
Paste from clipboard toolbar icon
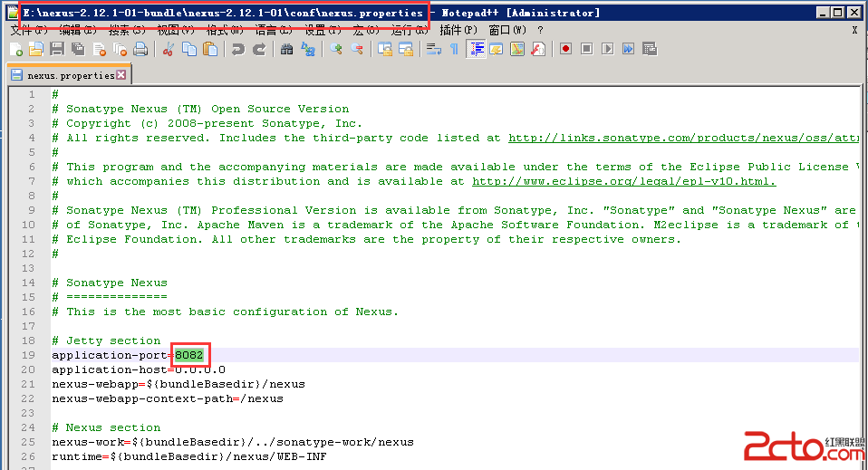(x=210, y=50)
